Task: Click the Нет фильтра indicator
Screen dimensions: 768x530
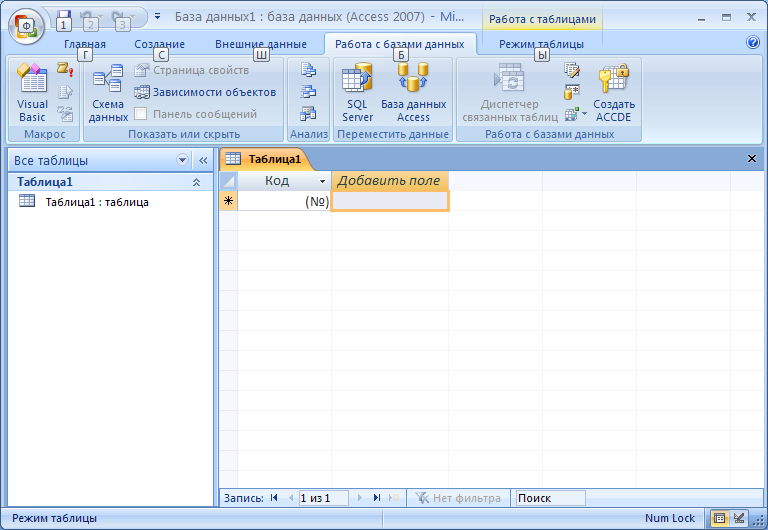Action: click(458, 498)
